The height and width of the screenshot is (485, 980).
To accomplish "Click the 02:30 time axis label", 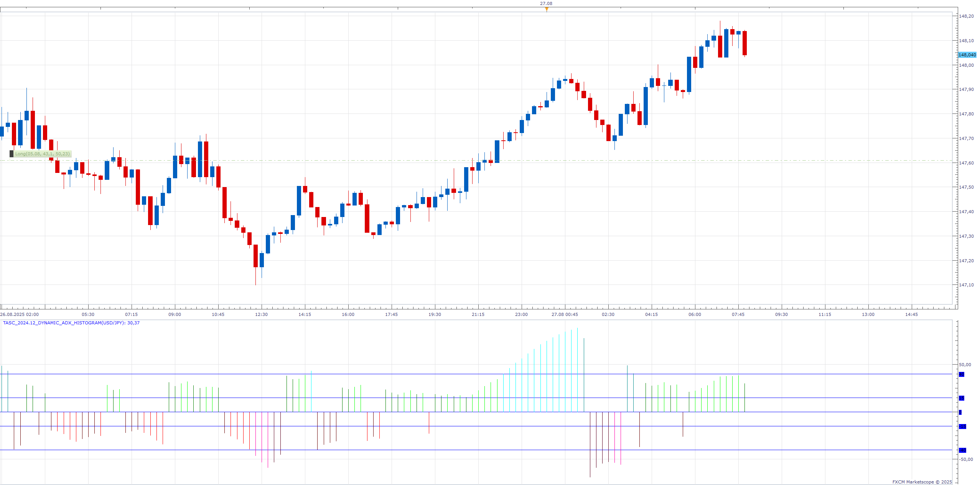I will (608, 314).
